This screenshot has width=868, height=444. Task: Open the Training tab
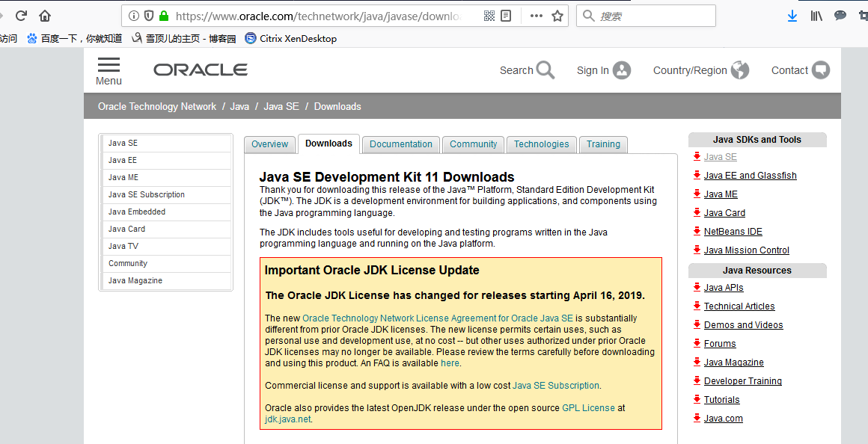point(603,144)
